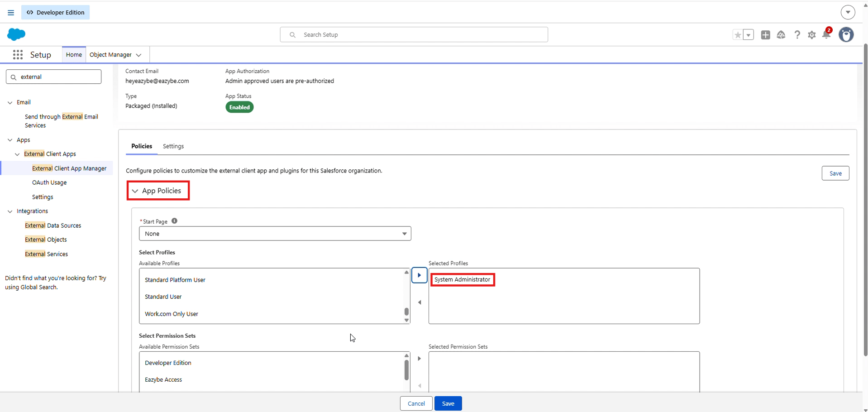Image resolution: width=868 pixels, height=412 pixels.
Task: Click the Cancel button
Action: click(416, 403)
